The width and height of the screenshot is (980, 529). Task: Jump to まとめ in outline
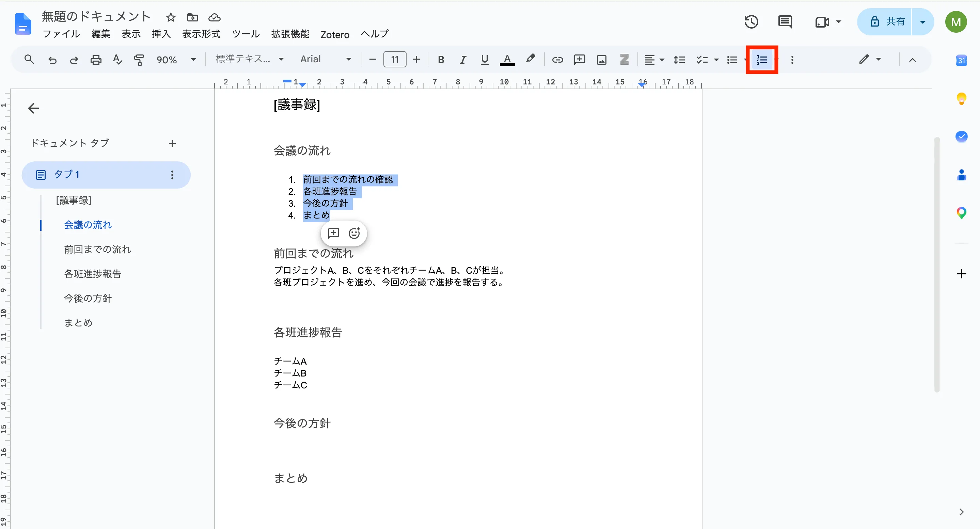click(78, 322)
